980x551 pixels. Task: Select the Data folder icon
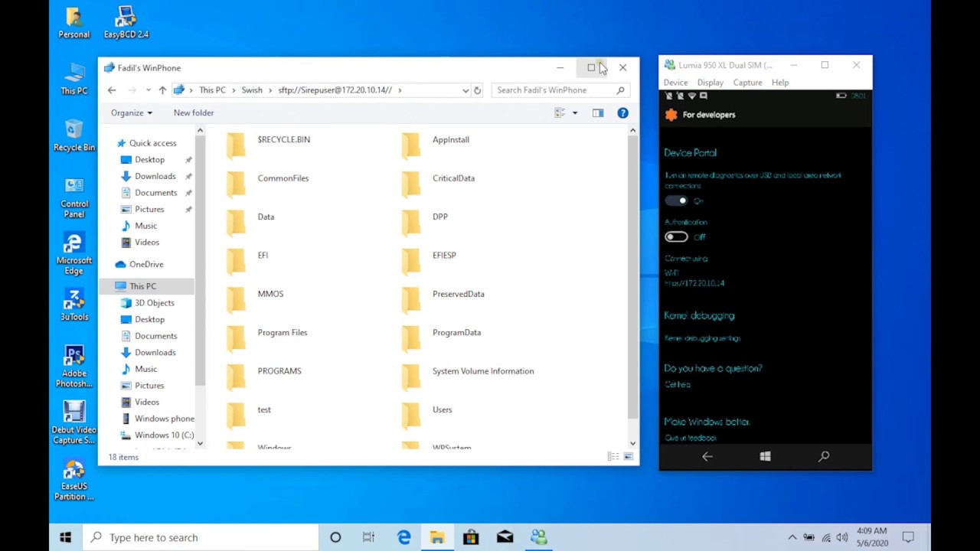pos(237,222)
